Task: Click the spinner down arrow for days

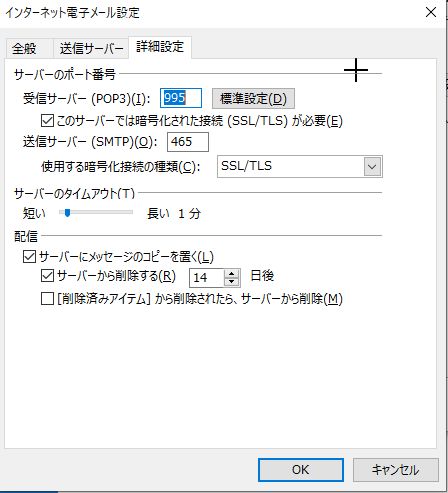Action: (x=232, y=282)
